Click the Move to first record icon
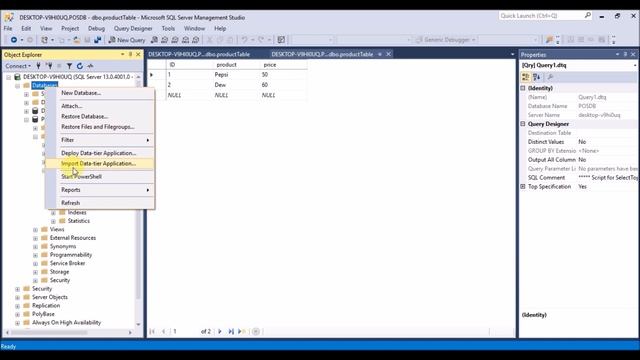Image resolution: width=640 pixels, height=360 pixels. [x=152, y=331]
